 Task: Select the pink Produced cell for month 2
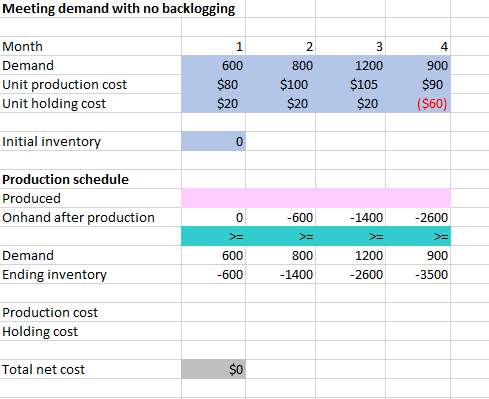(x=281, y=198)
